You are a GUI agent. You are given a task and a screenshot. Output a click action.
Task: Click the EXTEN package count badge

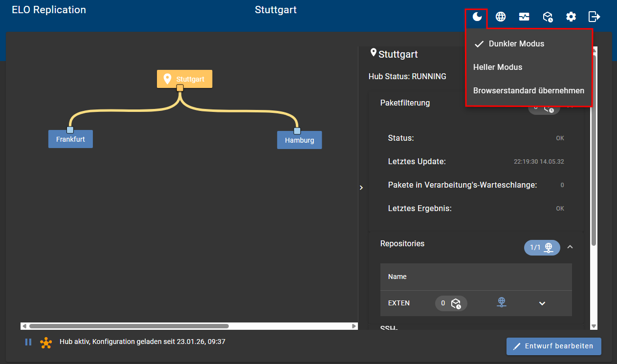(451, 303)
